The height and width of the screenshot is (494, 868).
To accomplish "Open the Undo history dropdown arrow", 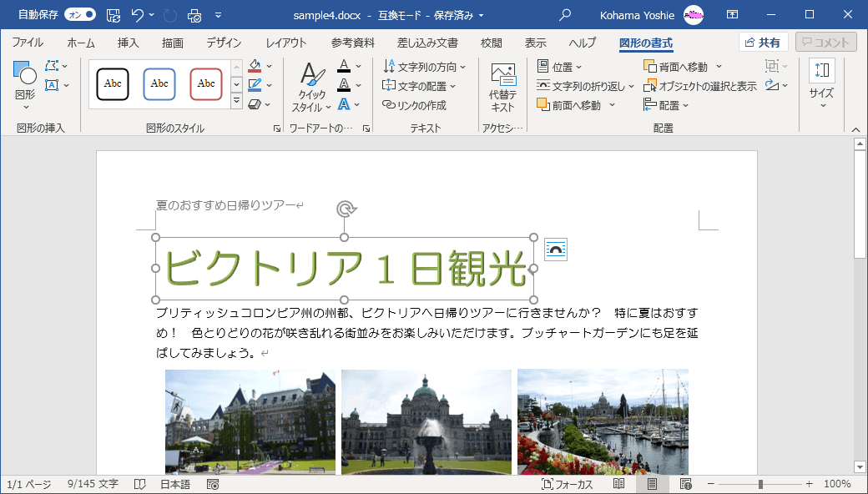I will (x=152, y=15).
